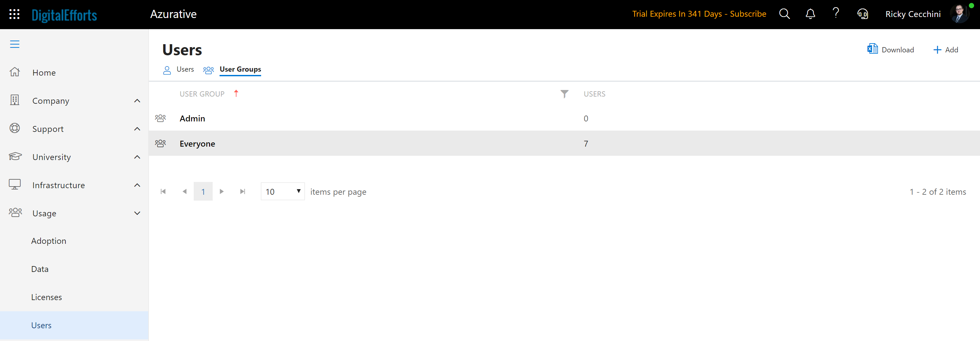Open the Admin user group
Screen dimensions: 980x341
[x=192, y=118]
